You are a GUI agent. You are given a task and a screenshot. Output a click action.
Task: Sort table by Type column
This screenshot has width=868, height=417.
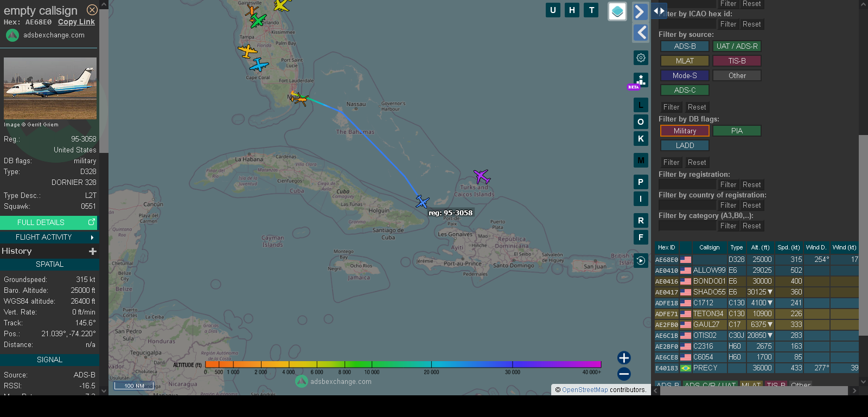pos(736,248)
